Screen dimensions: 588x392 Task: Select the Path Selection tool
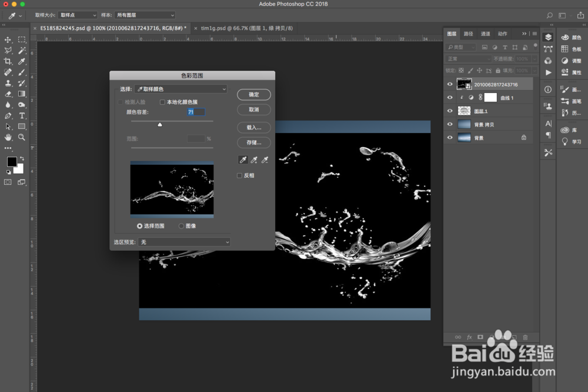pos(8,127)
